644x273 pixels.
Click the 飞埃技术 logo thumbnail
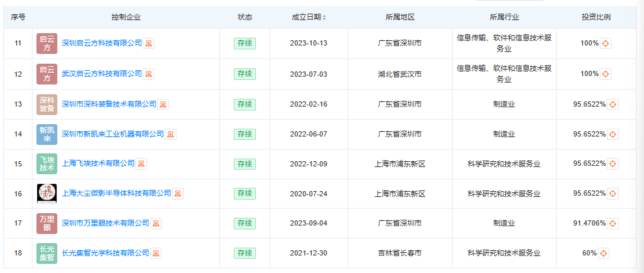click(x=47, y=164)
